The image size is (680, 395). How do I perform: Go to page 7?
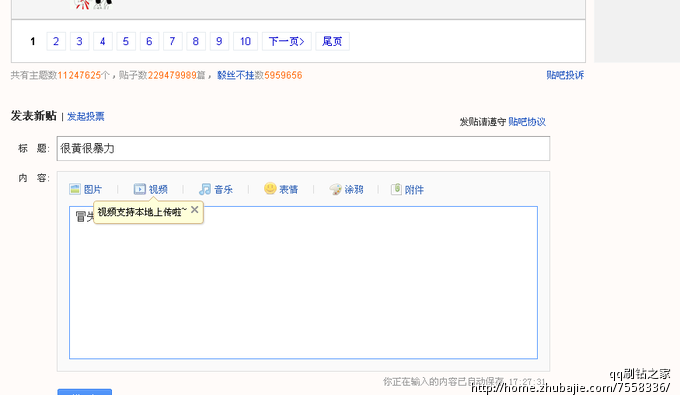(x=173, y=41)
